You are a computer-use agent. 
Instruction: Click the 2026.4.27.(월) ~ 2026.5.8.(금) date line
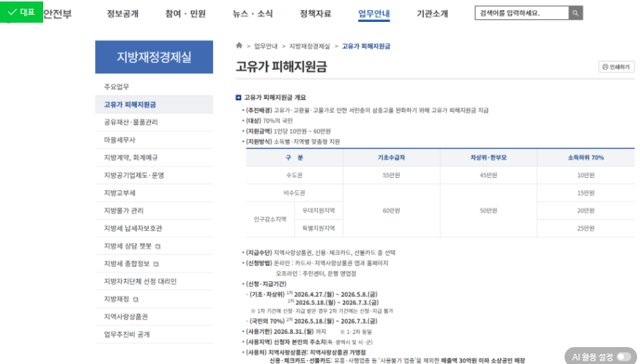coord(336,294)
